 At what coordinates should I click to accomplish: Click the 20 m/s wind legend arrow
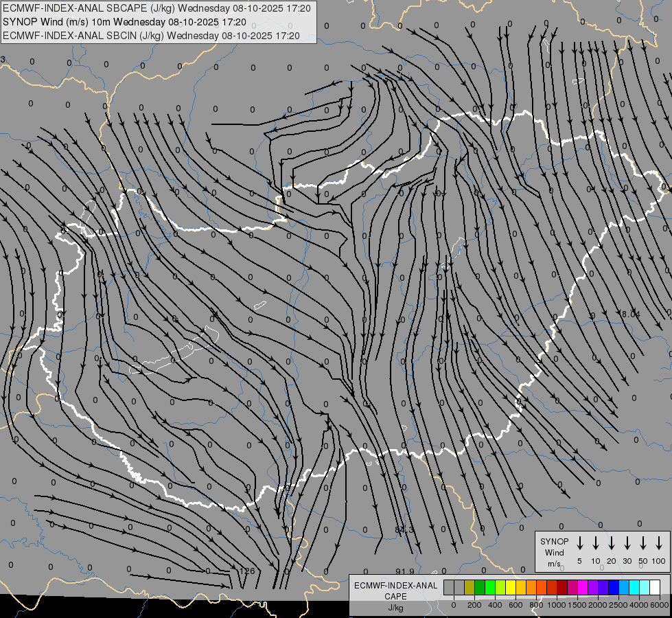(612, 543)
